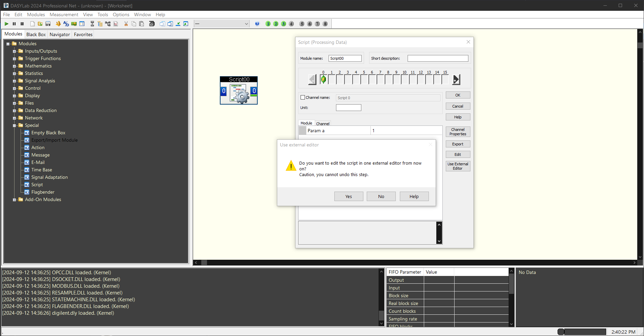This screenshot has height=336, width=644.
Task: Cut selection using the scissors icon
Action: pyautogui.click(x=126, y=24)
